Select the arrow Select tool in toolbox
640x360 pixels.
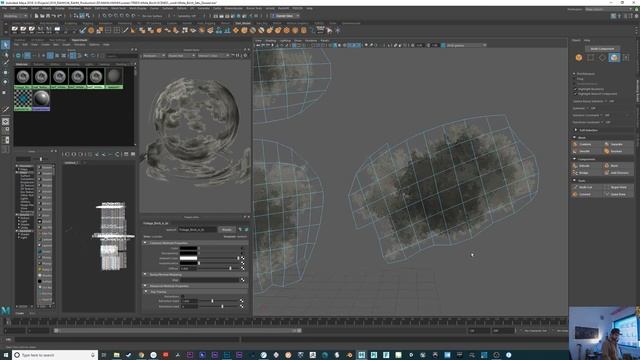[5, 44]
